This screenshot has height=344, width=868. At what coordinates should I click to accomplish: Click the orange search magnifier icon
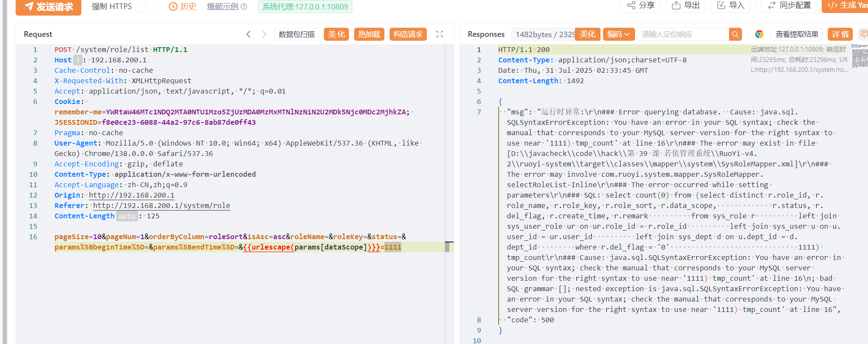click(x=735, y=34)
